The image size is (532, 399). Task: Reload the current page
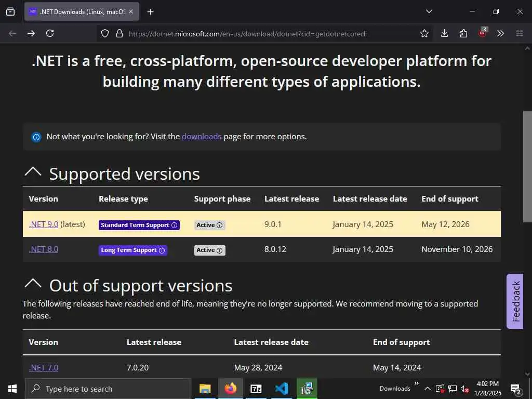click(50, 33)
